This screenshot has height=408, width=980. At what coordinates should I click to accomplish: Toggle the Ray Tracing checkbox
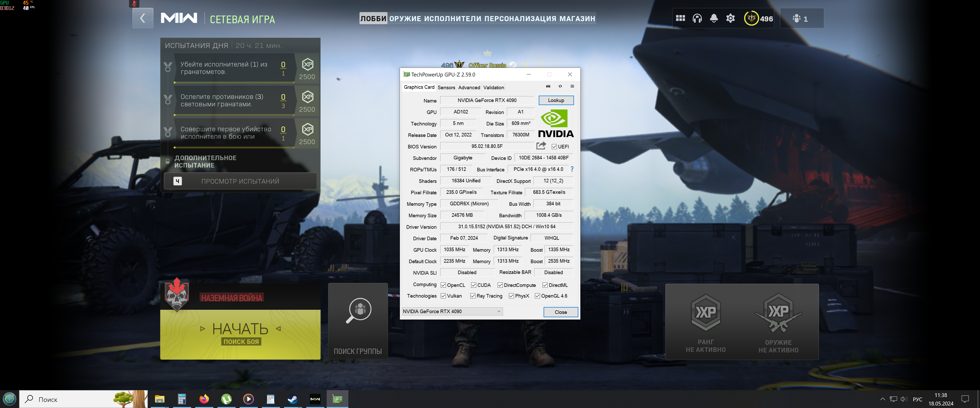click(x=473, y=296)
